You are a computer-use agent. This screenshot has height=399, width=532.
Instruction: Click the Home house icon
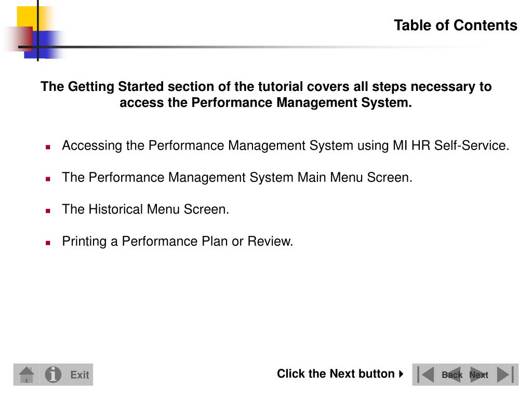(26, 375)
